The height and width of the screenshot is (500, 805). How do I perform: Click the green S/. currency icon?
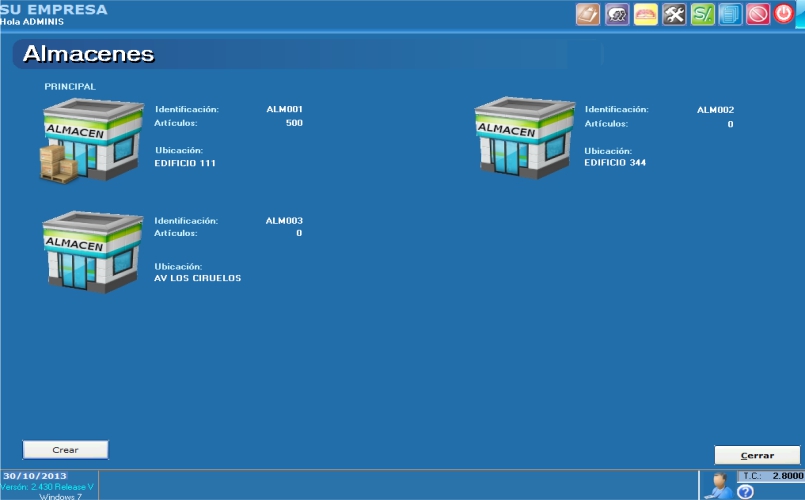point(702,15)
